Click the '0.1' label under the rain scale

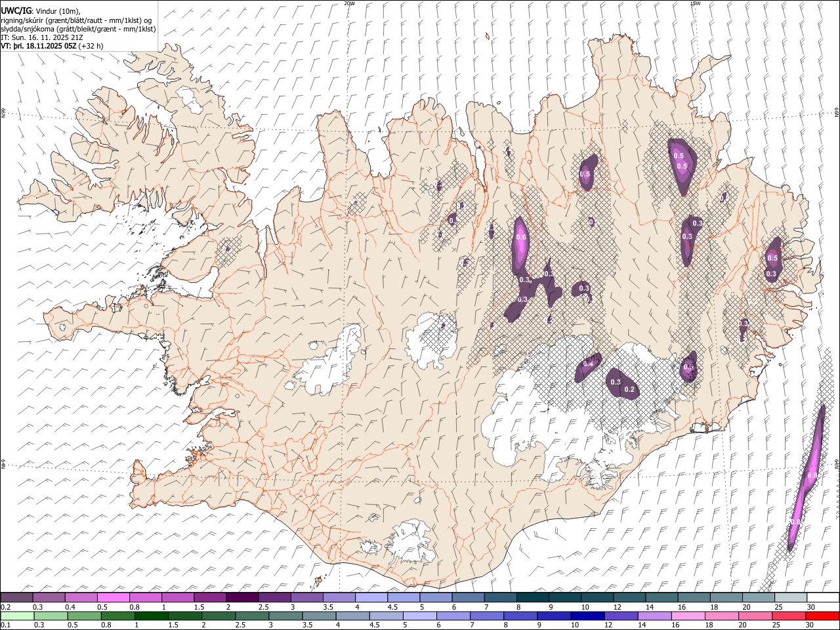[x=5, y=625]
